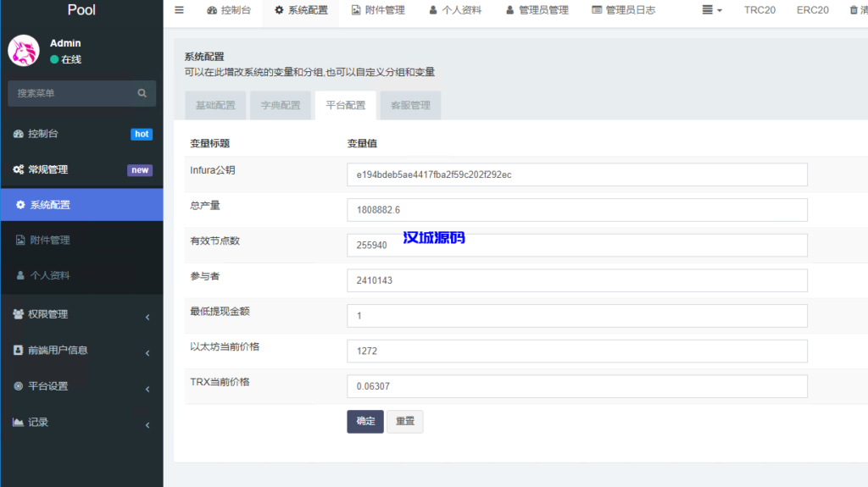Click the 总产量 input field
This screenshot has width=868, height=487.
(576, 210)
